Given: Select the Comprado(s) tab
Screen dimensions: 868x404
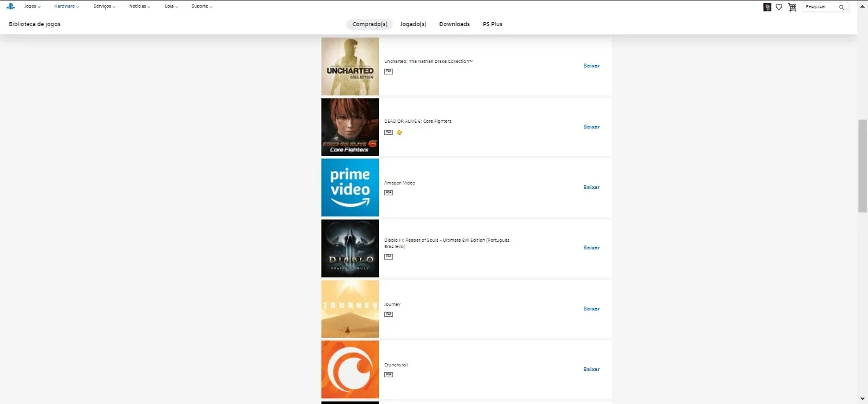Looking at the screenshot, I should tap(369, 24).
